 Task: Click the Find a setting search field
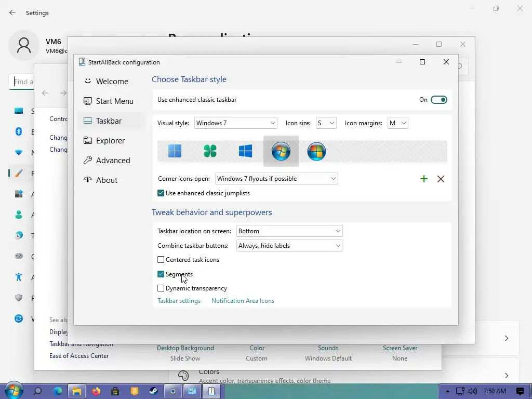pos(21,82)
